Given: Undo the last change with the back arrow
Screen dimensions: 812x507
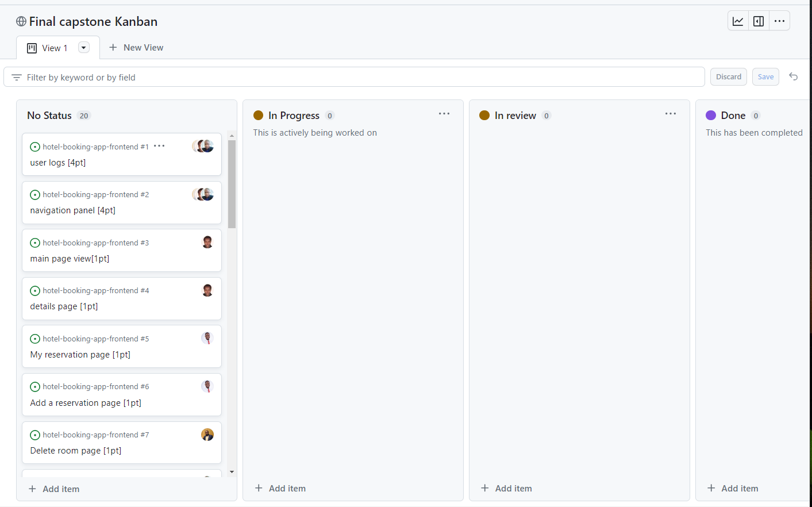Looking at the screenshot, I should pos(793,76).
